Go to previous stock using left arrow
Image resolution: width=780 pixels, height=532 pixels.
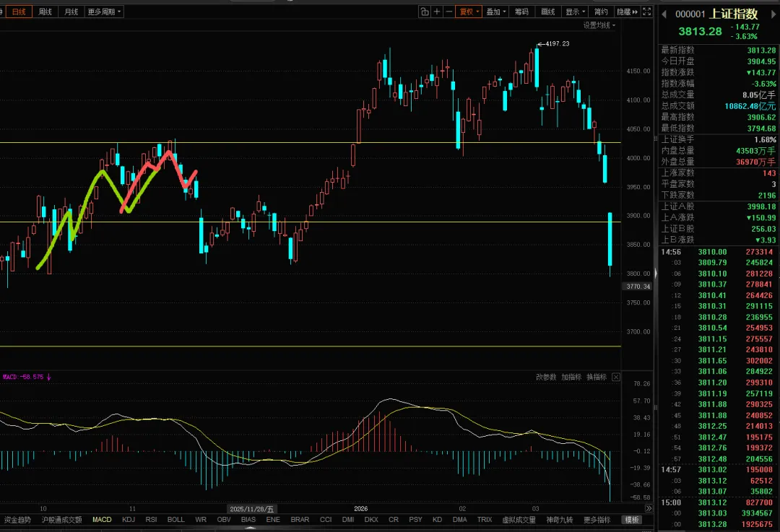664,14
